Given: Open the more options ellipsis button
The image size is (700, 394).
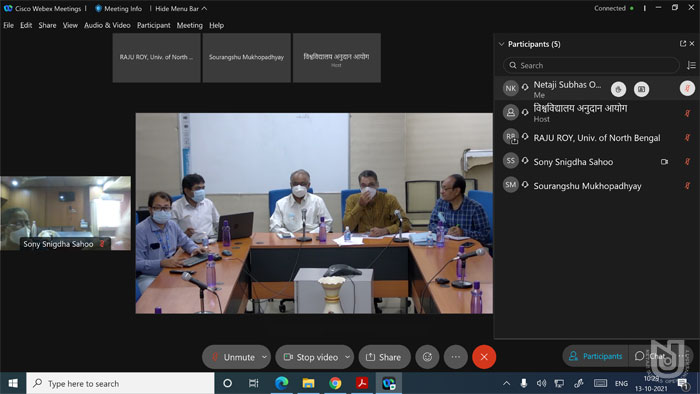Looking at the screenshot, I should (x=455, y=357).
